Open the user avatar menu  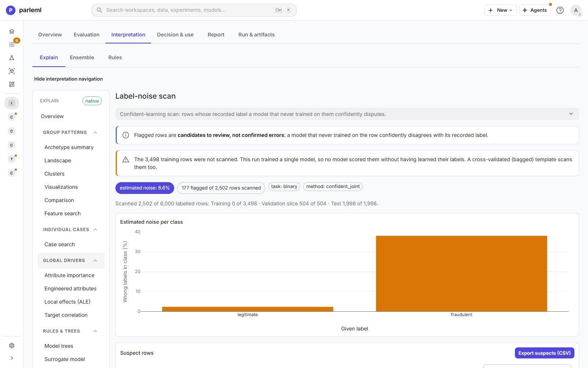coord(576,10)
